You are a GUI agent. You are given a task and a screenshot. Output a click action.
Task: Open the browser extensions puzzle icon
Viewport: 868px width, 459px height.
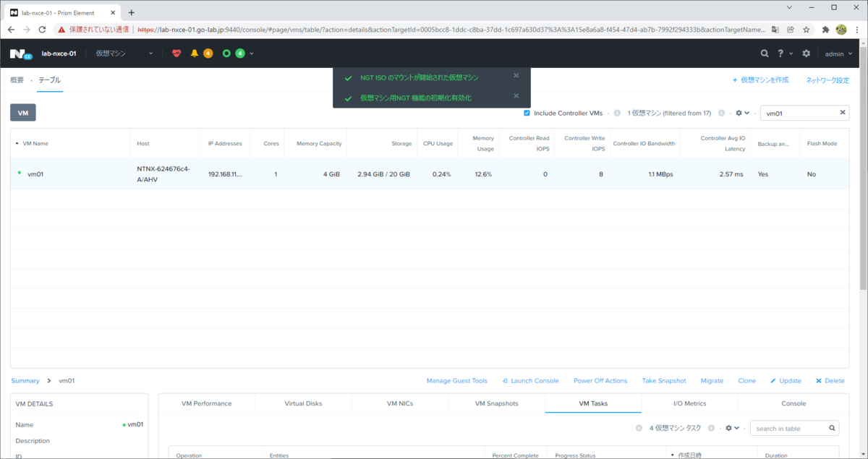click(x=825, y=30)
